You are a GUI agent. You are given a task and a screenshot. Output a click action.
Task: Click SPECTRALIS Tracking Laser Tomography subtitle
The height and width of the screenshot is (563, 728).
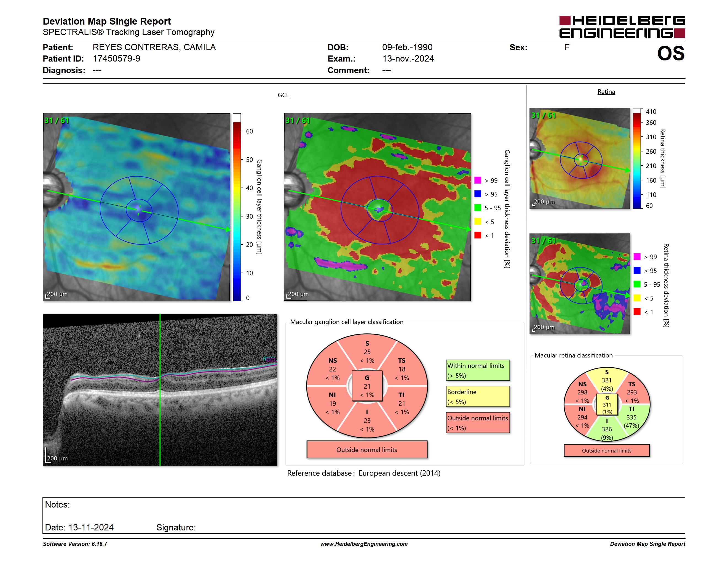128,32
